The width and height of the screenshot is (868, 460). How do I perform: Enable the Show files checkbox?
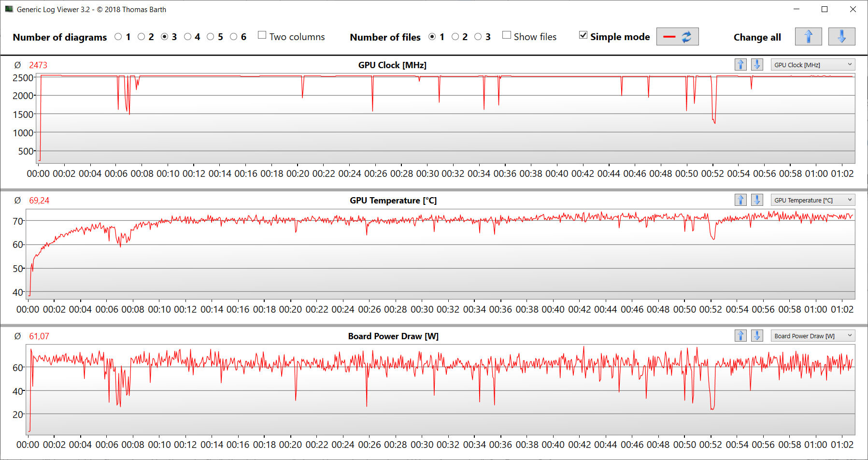[x=507, y=35]
